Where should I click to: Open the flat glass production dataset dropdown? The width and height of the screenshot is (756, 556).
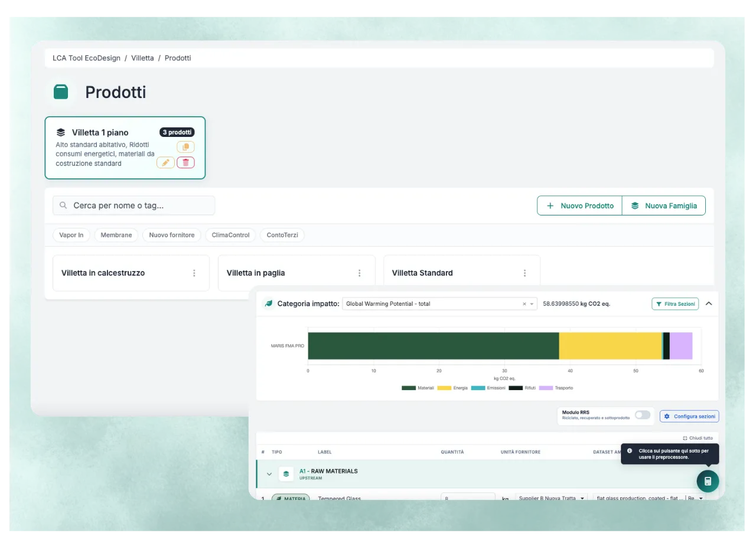point(649,498)
